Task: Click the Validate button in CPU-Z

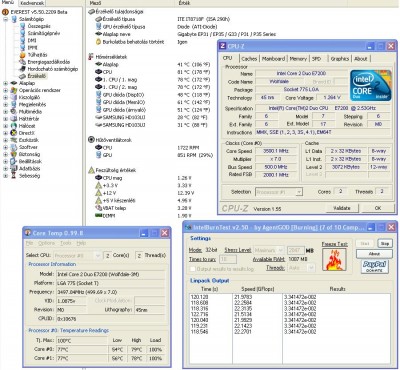Action: 342,208
